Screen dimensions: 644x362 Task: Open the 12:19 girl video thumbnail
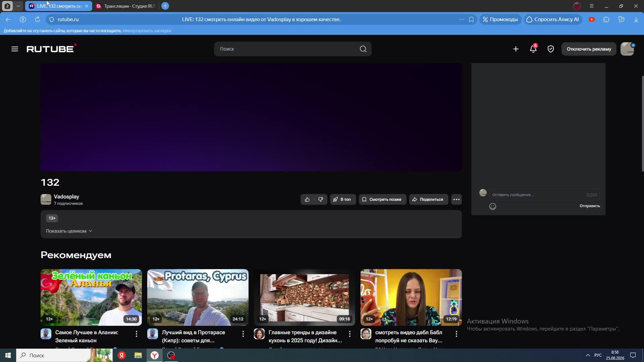coord(411,297)
